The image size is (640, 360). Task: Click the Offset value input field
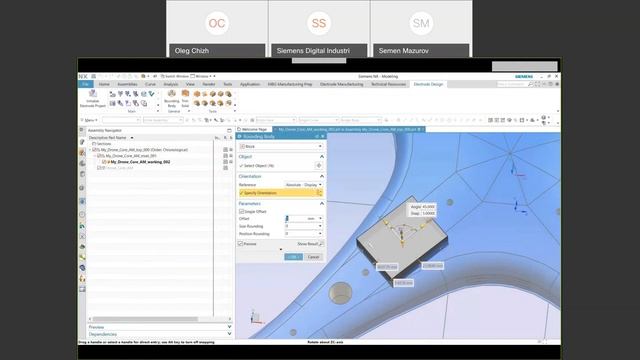pyautogui.click(x=300, y=219)
